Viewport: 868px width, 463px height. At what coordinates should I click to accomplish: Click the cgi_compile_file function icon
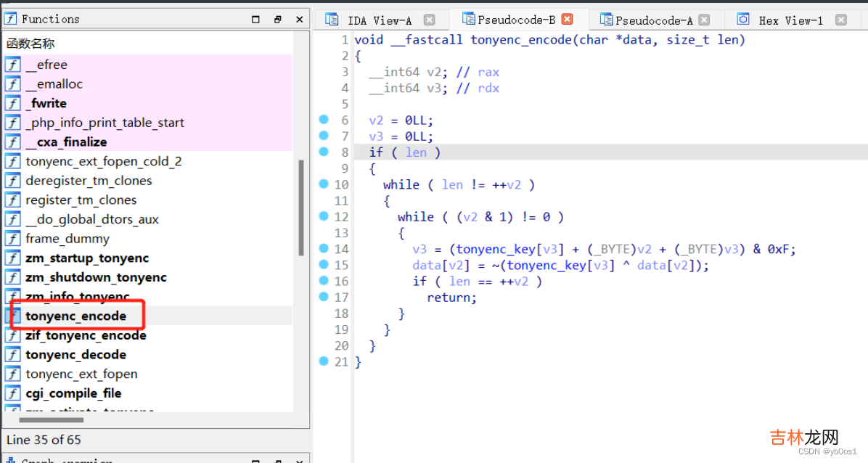(13, 393)
